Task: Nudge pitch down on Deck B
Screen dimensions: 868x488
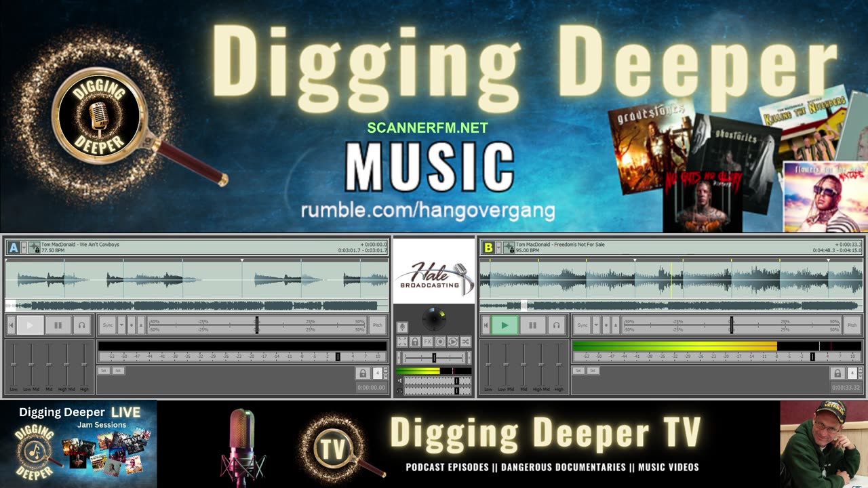Action: 606,325
